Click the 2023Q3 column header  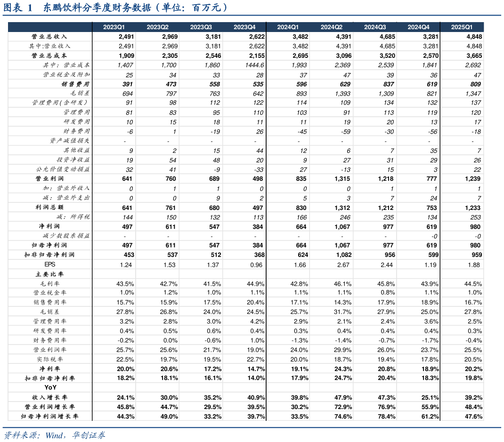(x=201, y=27)
